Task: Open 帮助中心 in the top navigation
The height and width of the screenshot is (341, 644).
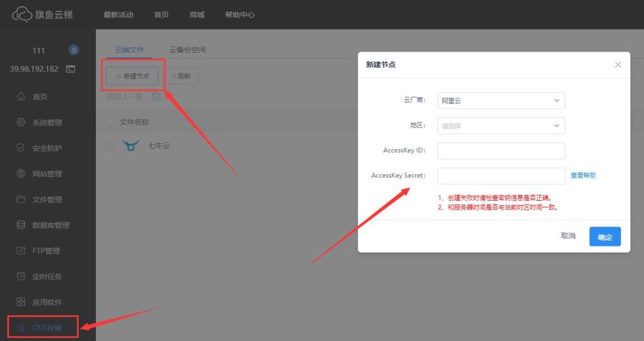Action: tap(240, 15)
